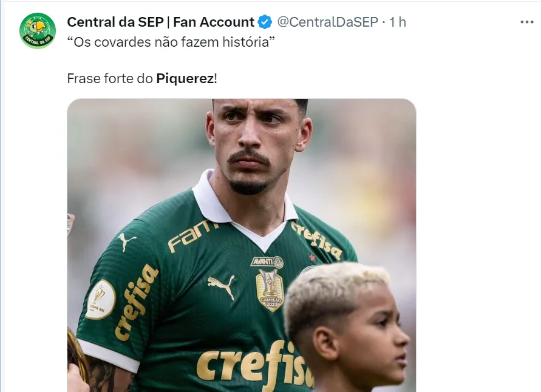Viewport: 541px width, 392px height.
Task: Click the white Puma logo on the jersey chest
Action: [x=221, y=285]
